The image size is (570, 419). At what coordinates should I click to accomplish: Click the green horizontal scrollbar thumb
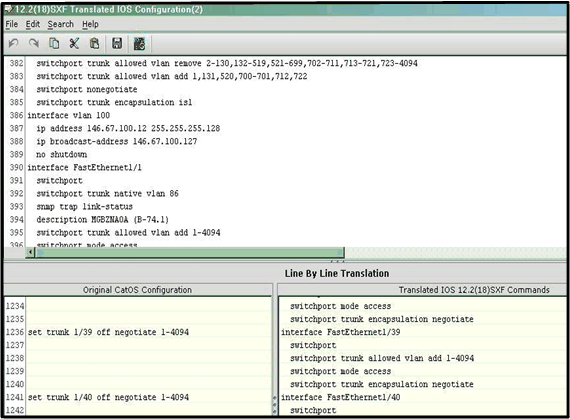[189, 252]
